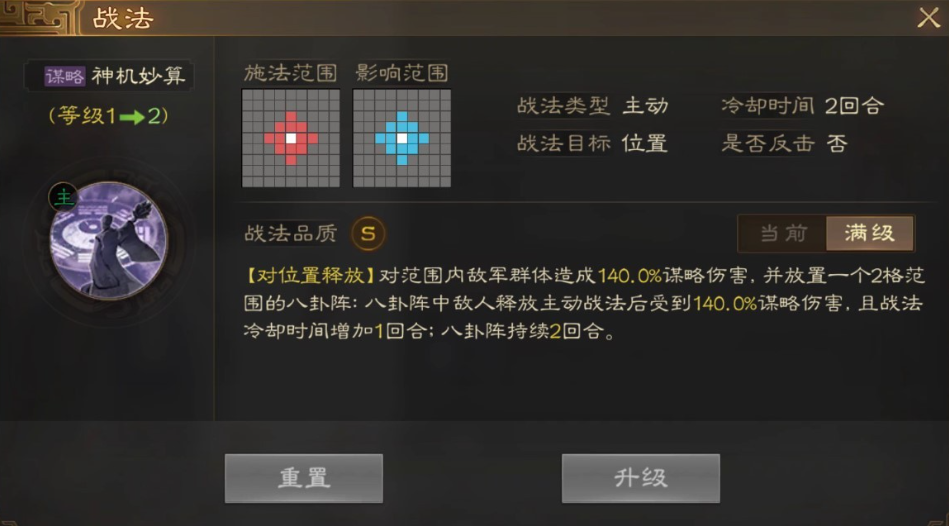
Task: Switch to the 满级 max level view
Action: 870,233
